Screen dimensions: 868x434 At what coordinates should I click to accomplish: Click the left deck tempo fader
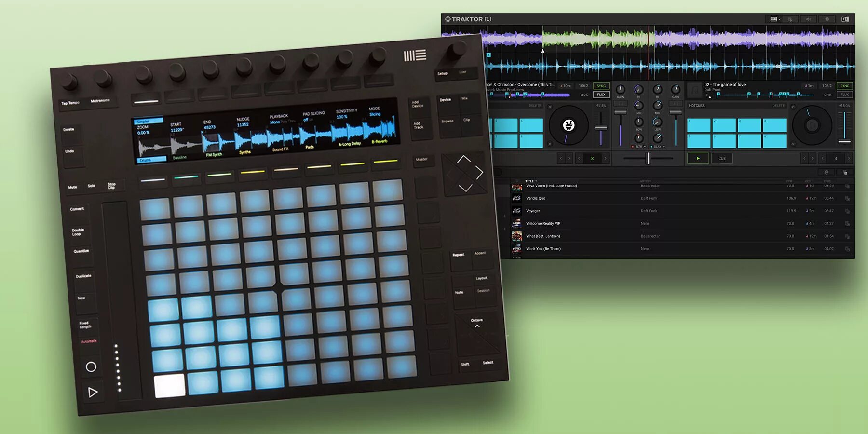point(601,128)
